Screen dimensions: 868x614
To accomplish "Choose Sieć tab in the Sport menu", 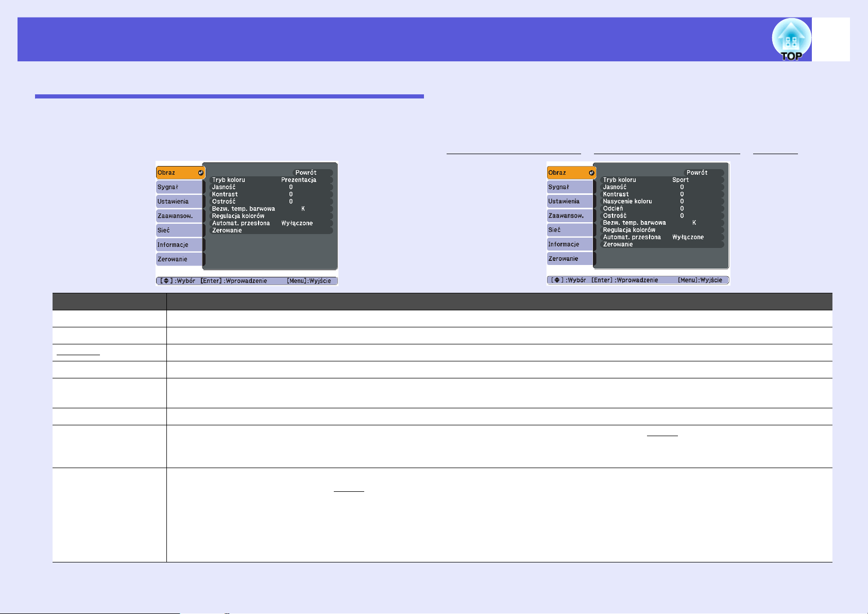I will (x=570, y=230).
